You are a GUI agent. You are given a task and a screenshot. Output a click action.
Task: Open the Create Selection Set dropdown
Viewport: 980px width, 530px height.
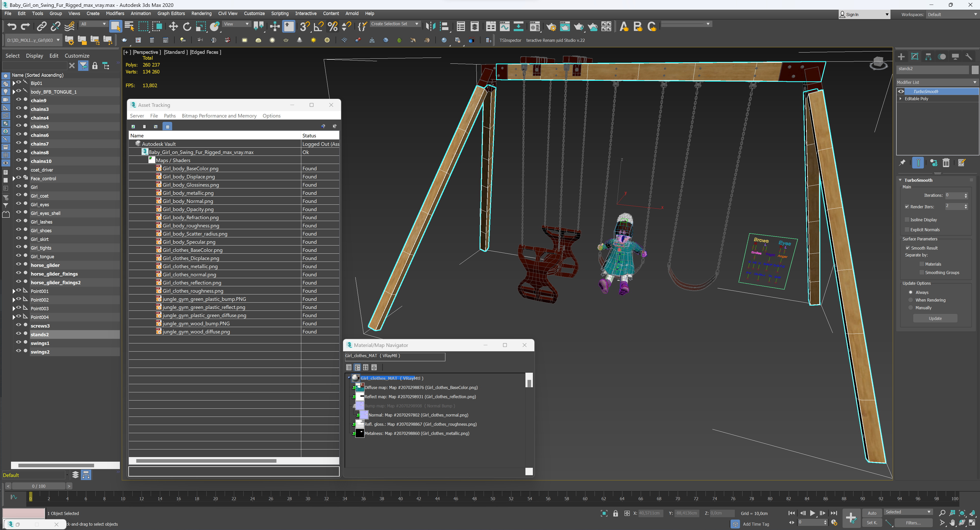point(396,23)
